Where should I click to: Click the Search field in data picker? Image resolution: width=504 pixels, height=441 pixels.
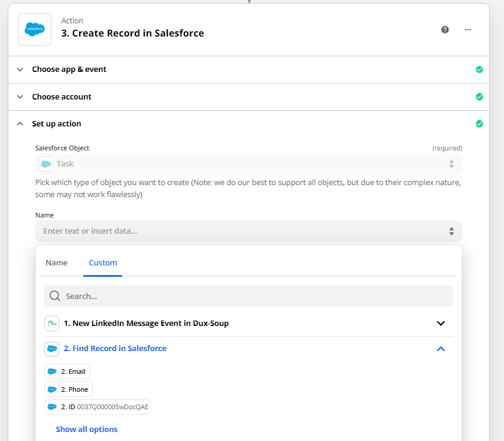coord(248,296)
